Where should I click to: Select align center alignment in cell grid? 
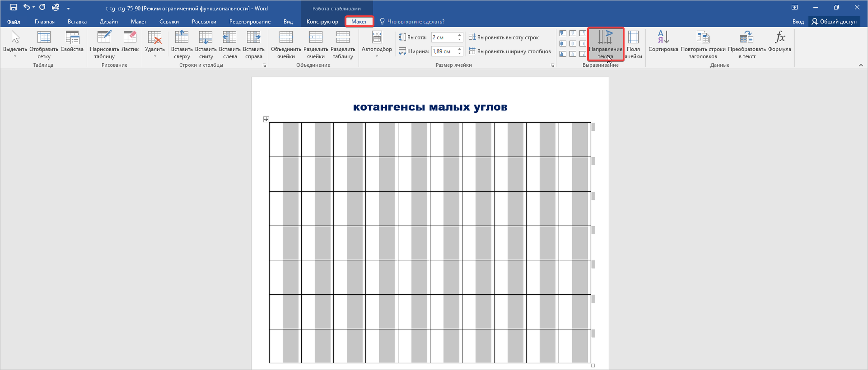tap(573, 43)
